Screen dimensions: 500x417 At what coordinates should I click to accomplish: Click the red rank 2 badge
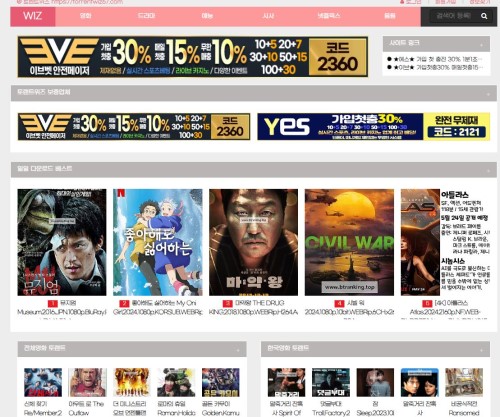(124, 303)
